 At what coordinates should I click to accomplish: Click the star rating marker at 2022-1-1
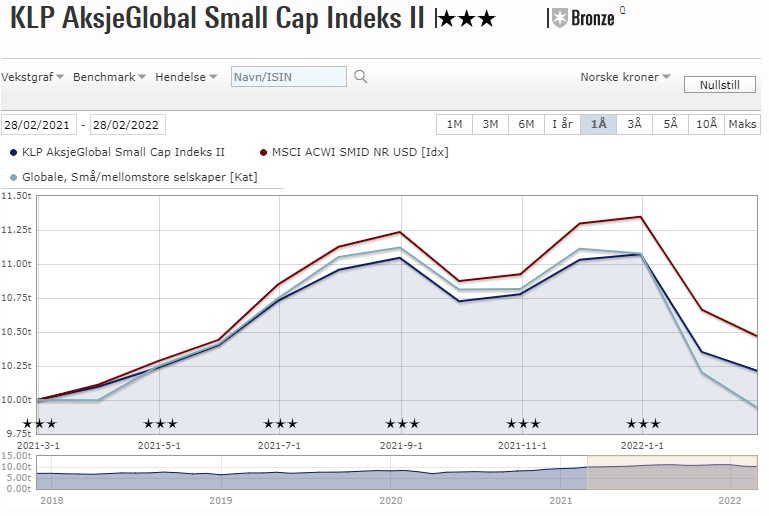643,423
